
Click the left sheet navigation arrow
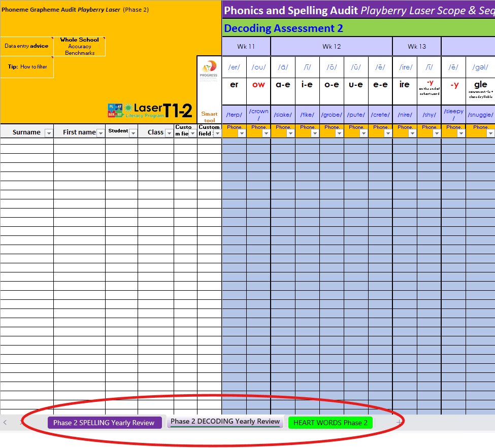coord(5,422)
